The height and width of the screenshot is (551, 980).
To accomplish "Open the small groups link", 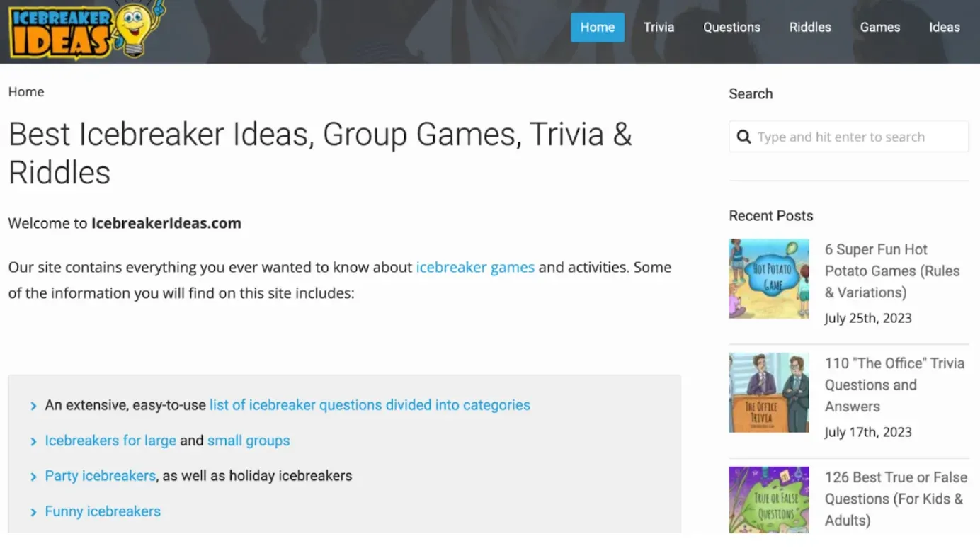I will 249,441.
